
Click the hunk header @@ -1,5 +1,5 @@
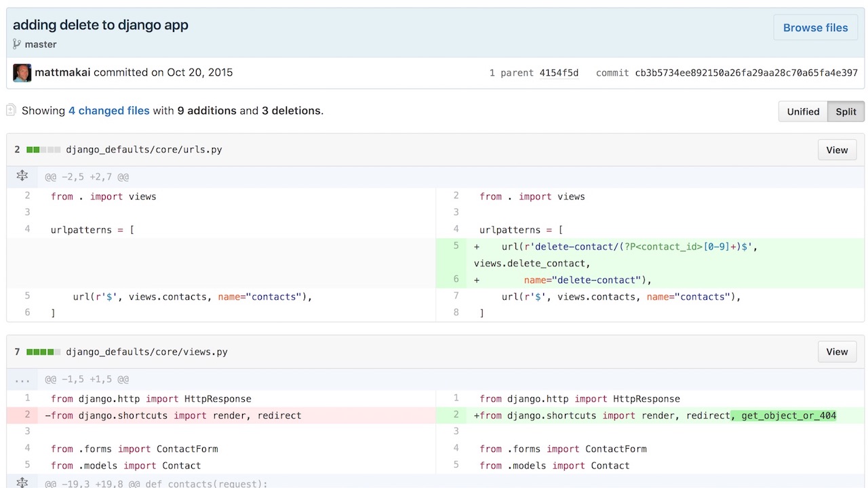click(x=87, y=380)
